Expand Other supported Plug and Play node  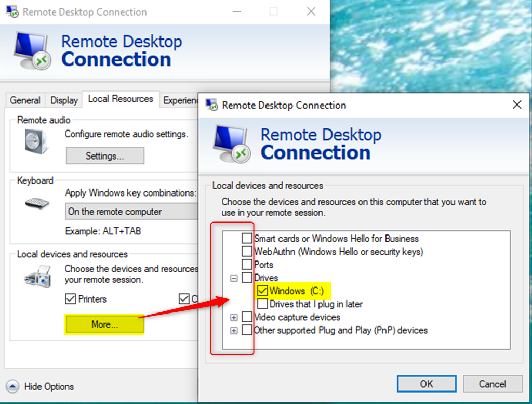[234, 331]
